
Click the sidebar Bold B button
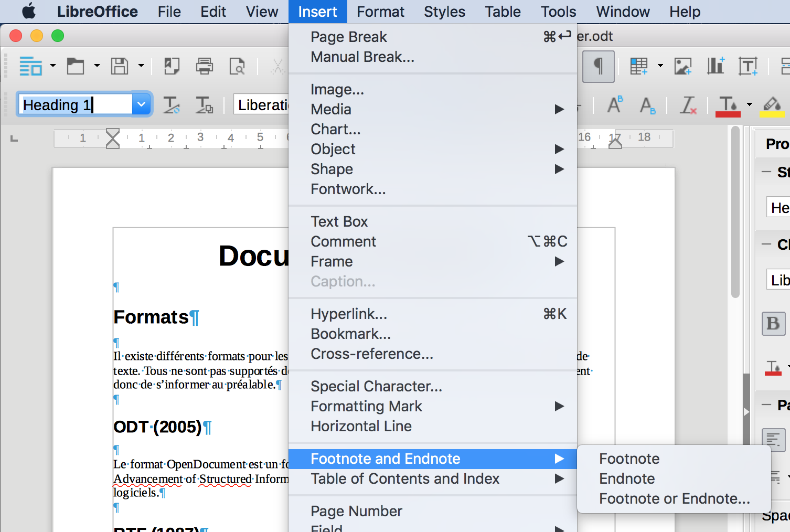pos(773,323)
